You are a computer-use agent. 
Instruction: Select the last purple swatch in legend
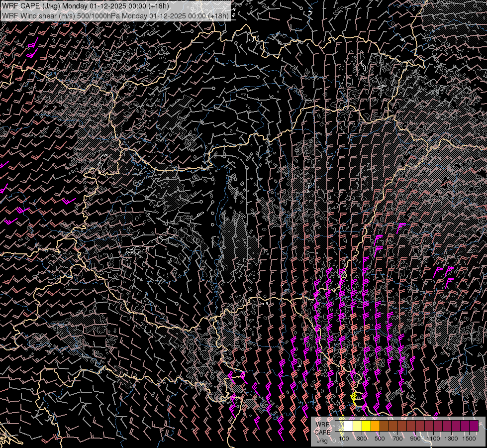[x=474, y=426]
